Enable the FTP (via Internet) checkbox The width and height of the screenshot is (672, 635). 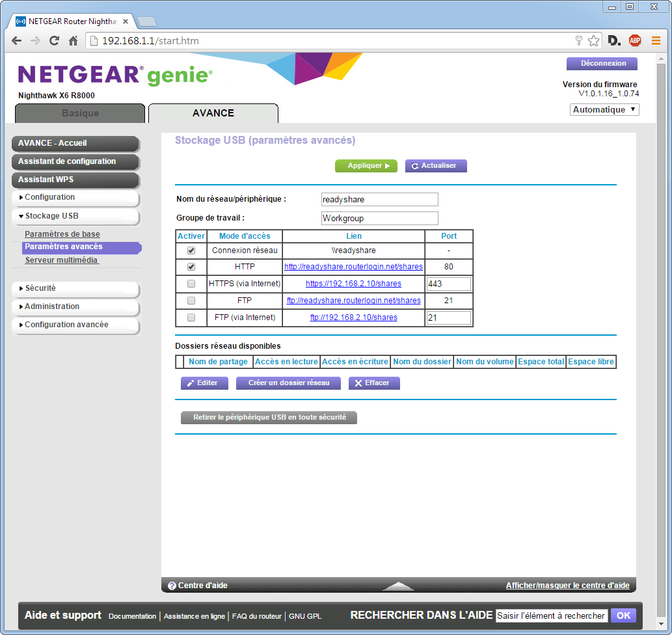coord(191,317)
